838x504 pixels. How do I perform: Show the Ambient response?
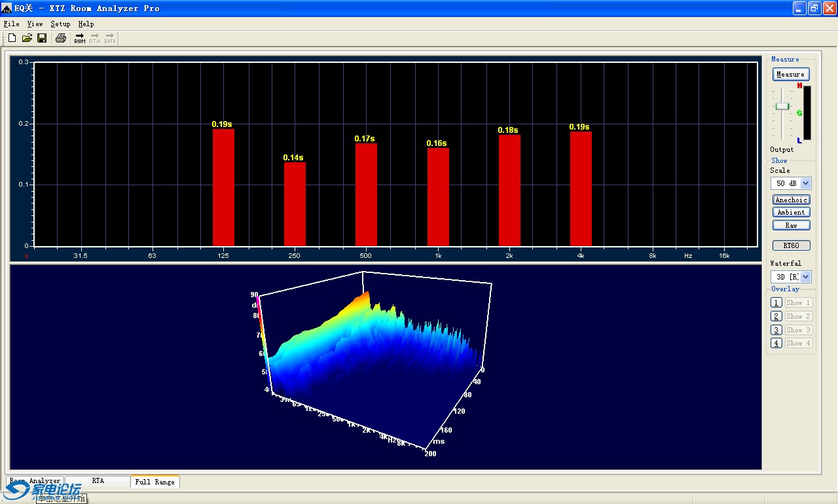(792, 212)
